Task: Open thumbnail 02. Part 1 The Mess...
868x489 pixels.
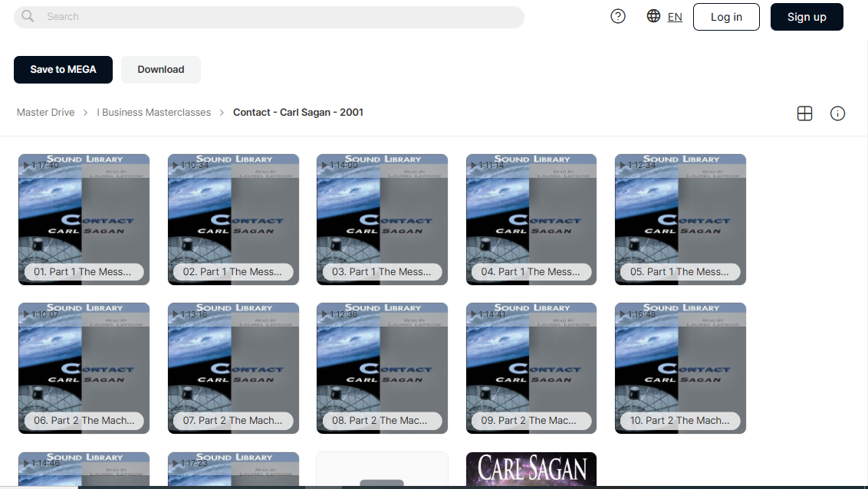Action: point(233,220)
